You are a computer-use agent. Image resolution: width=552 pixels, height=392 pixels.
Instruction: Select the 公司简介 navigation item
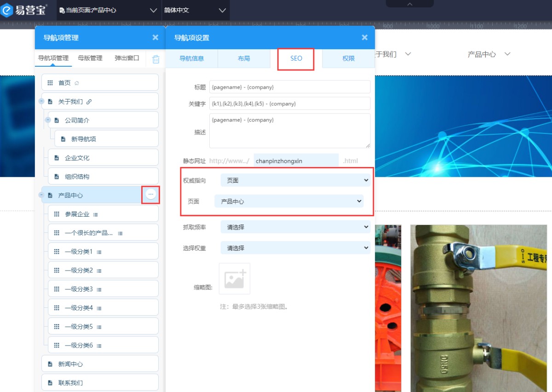coord(103,120)
